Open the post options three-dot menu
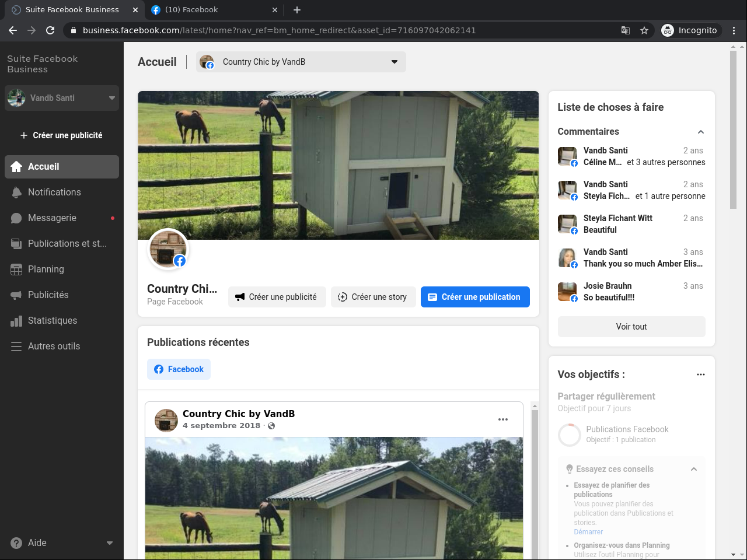The height and width of the screenshot is (560, 747). pos(503,419)
